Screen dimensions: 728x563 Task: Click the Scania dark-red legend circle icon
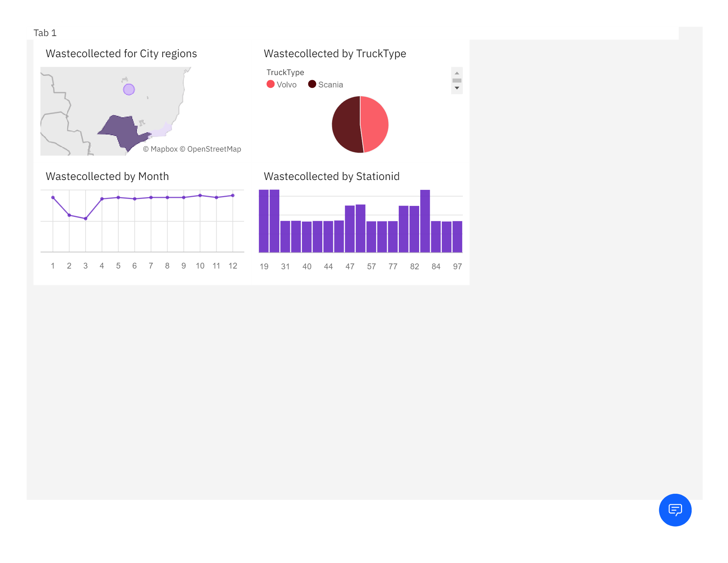coord(312,84)
